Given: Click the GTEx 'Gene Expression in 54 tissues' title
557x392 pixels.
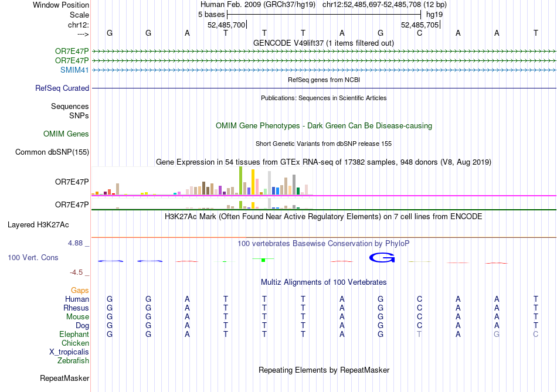Looking at the screenshot, I should point(324,162).
